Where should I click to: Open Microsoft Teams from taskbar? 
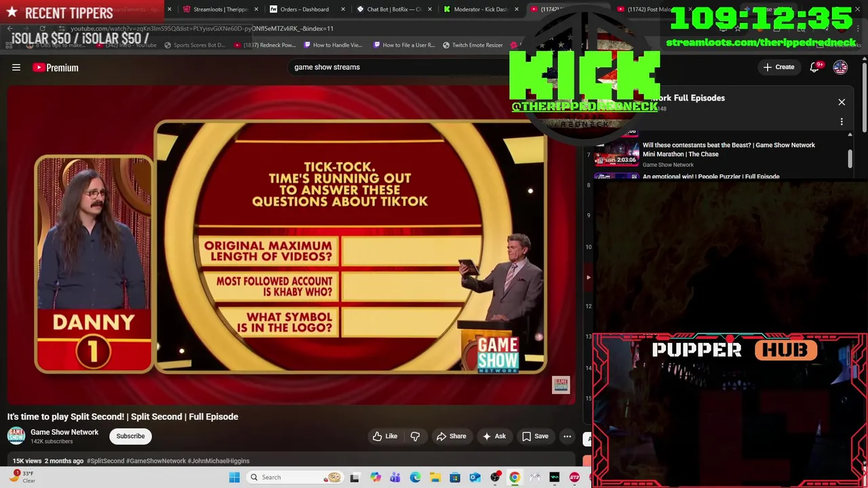click(x=395, y=477)
